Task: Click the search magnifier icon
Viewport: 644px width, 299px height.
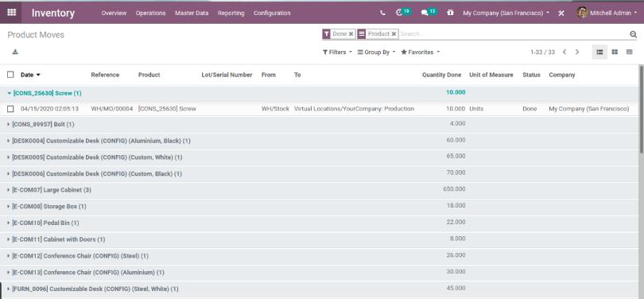Action: pyautogui.click(x=633, y=34)
